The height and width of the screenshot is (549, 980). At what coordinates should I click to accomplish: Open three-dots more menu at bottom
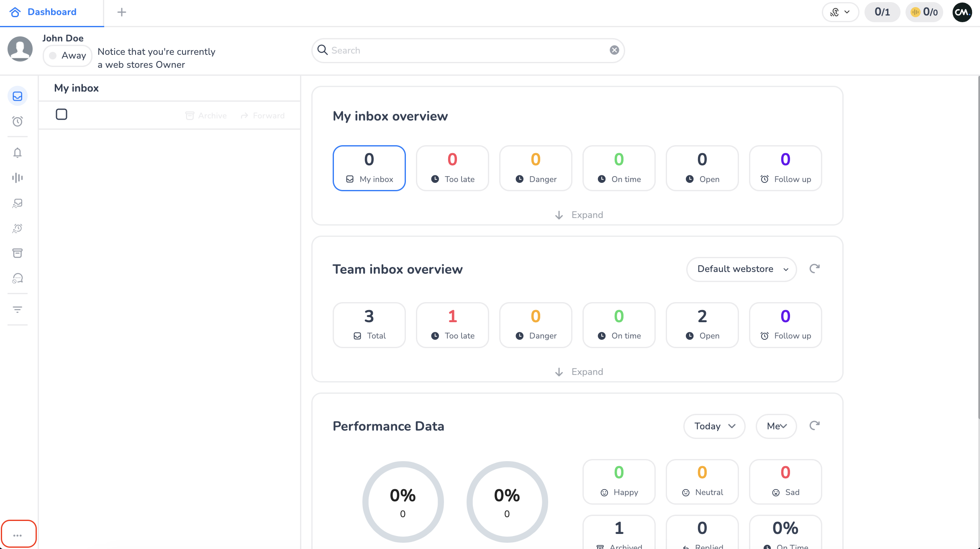[18, 535]
